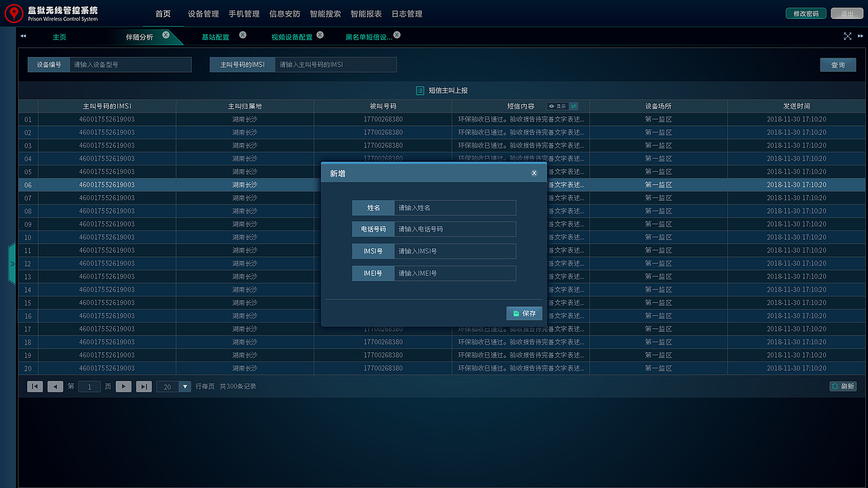Go to the next page
The image size is (868, 488).
click(123, 386)
